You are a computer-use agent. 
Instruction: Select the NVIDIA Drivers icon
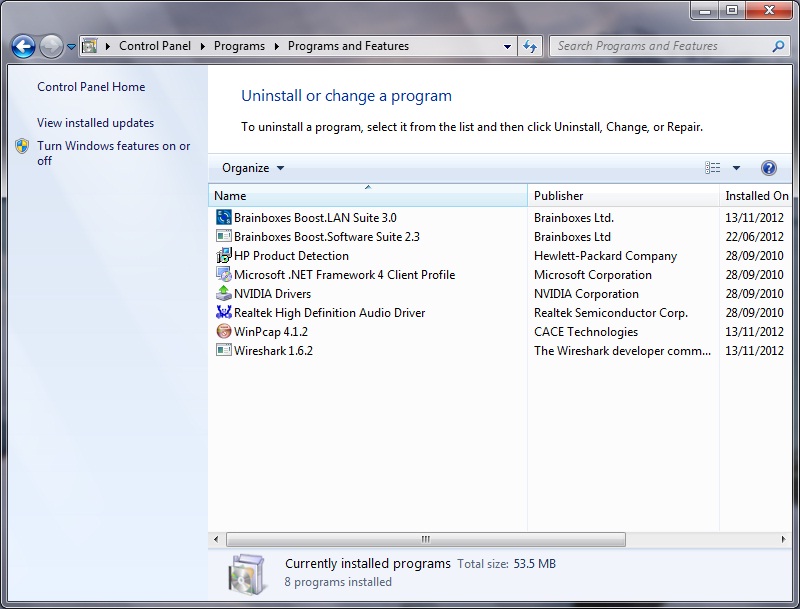(224, 294)
